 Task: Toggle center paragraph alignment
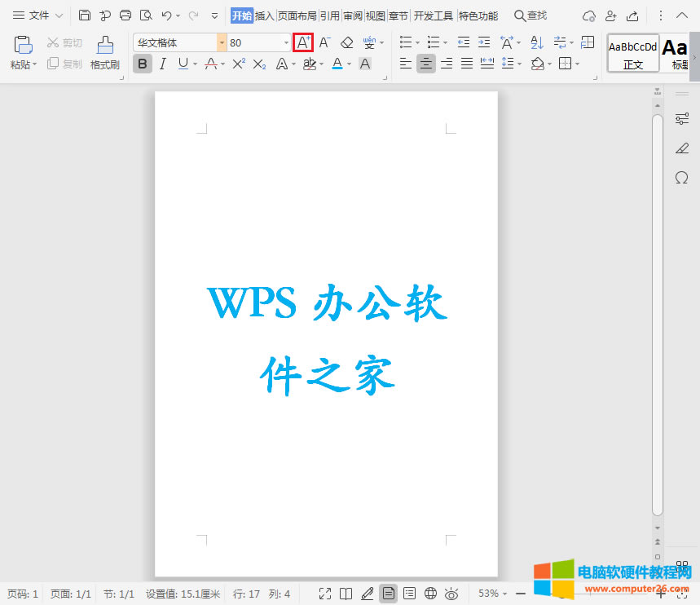(x=425, y=64)
